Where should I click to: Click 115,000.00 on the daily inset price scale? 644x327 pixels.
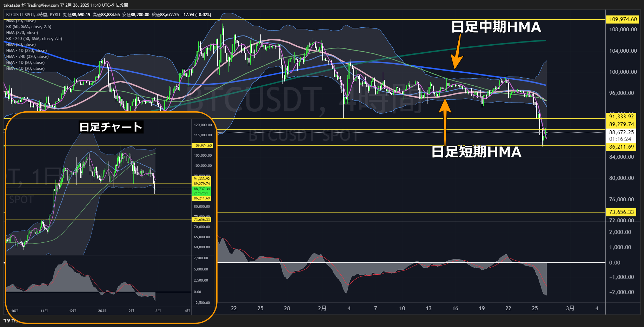coord(203,135)
